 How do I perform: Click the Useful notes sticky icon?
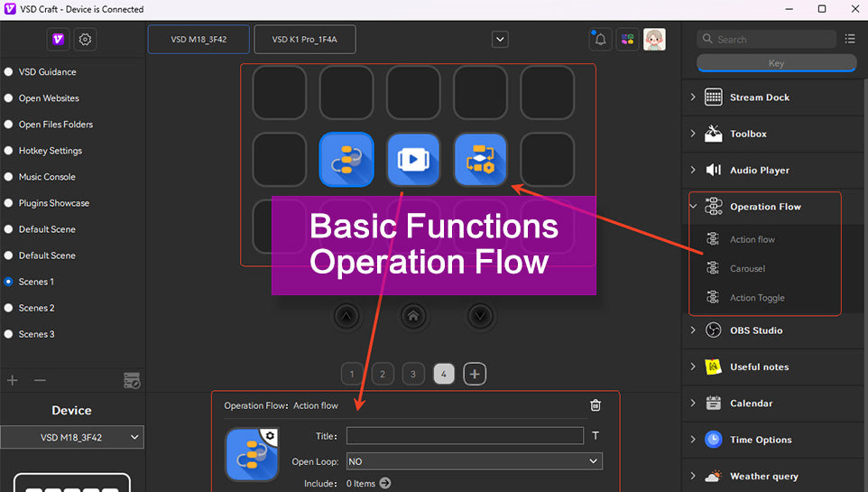(x=713, y=367)
